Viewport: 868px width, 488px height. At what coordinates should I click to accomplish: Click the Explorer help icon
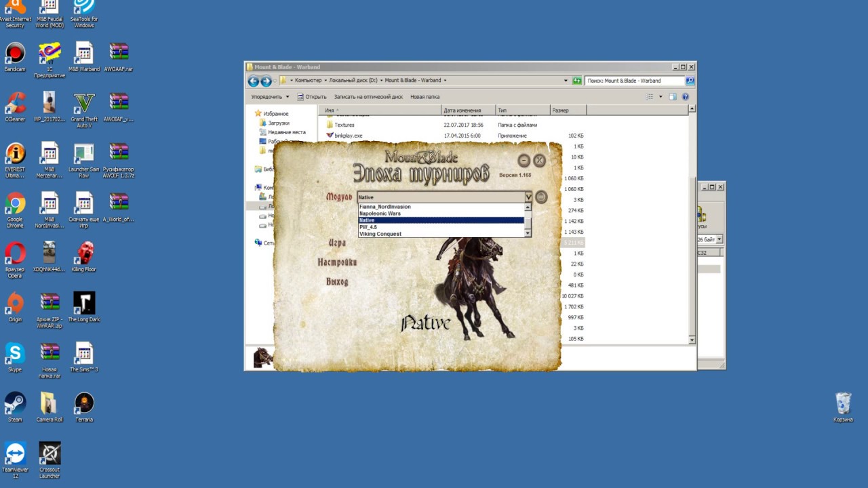click(x=685, y=97)
